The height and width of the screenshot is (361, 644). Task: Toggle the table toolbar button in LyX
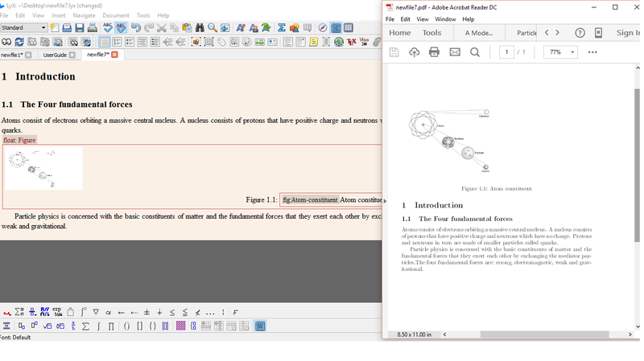coord(349,27)
